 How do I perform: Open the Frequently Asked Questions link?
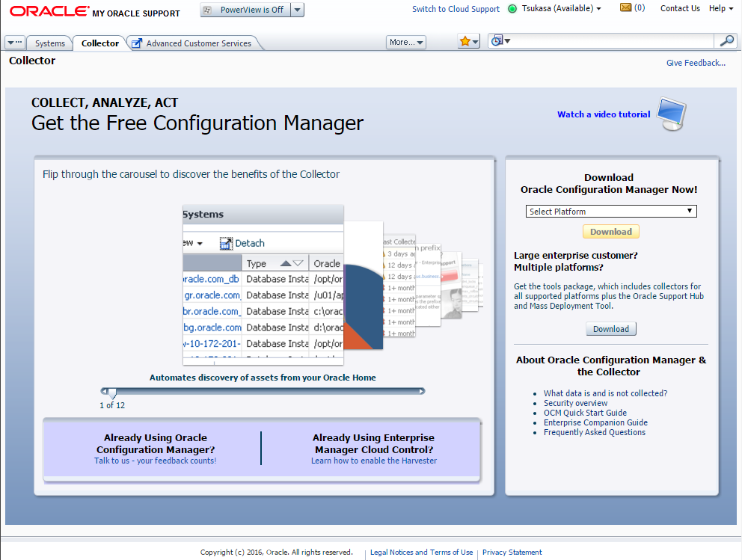pos(594,432)
